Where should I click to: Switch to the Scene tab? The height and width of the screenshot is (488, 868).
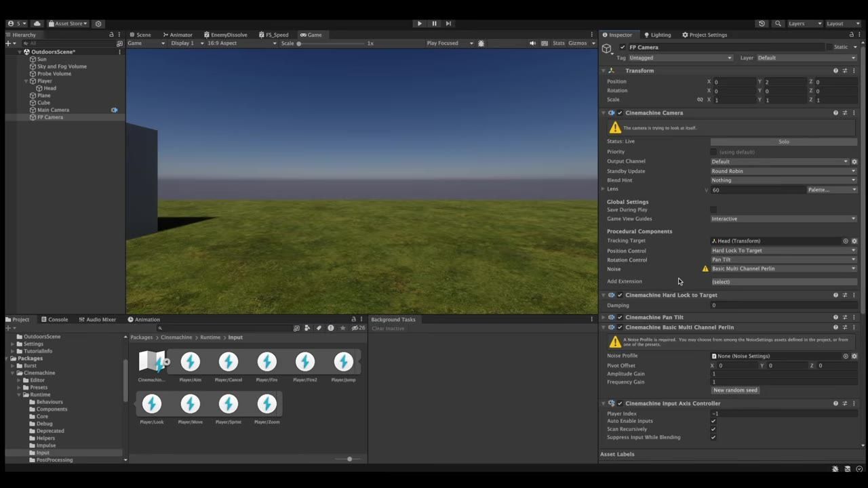click(x=140, y=35)
